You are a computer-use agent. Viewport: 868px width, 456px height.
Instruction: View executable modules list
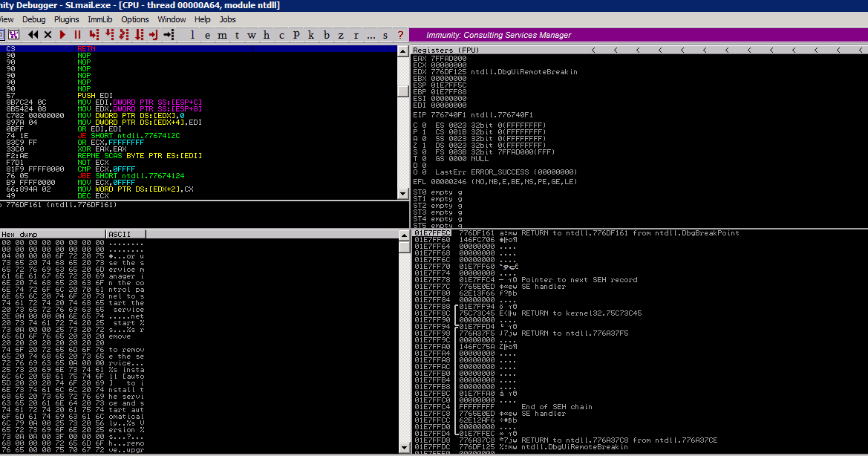(x=207, y=35)
